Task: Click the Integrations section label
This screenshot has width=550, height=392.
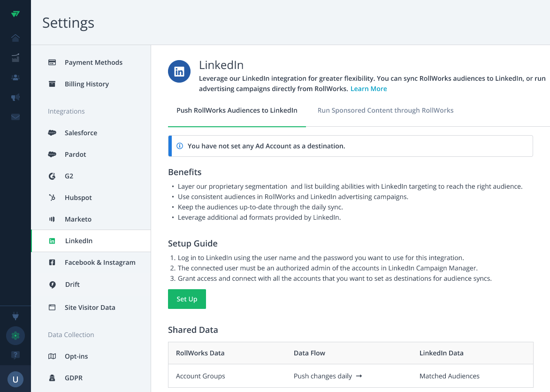Action: (x=66, y=111)
